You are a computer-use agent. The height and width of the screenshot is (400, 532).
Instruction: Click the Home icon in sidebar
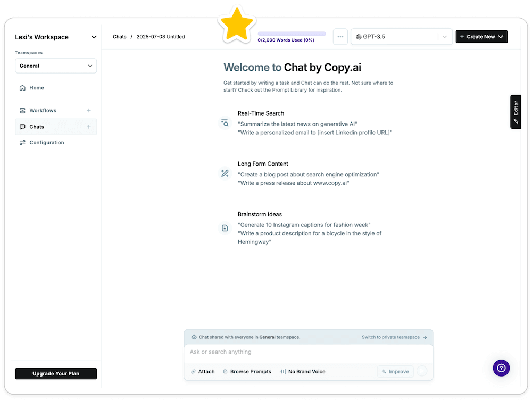pos(22,88)
